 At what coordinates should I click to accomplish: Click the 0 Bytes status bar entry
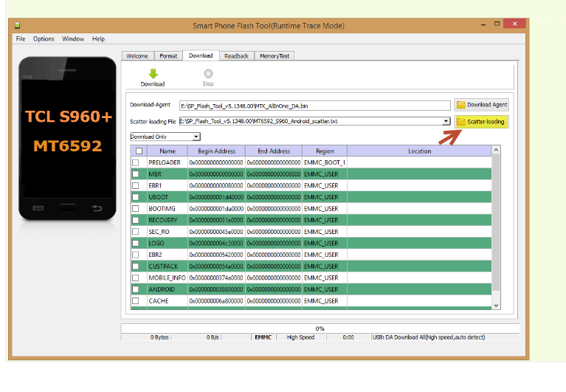(159, 337)
